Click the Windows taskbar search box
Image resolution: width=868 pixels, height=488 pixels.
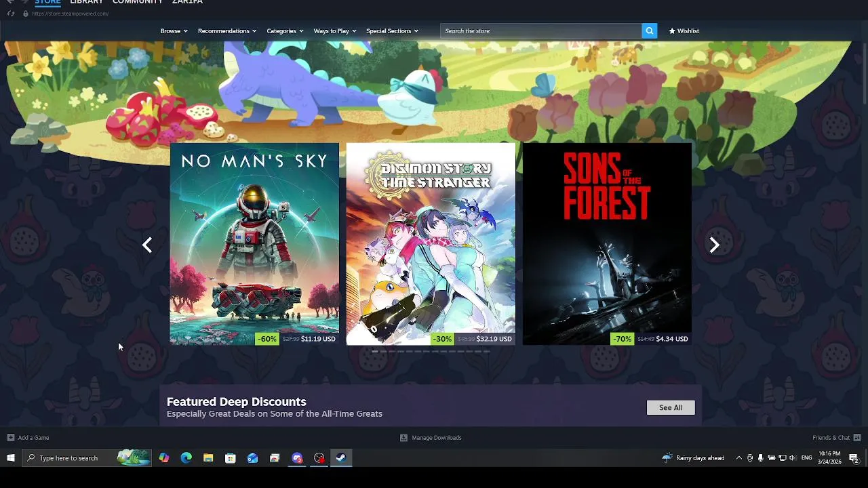88,458
